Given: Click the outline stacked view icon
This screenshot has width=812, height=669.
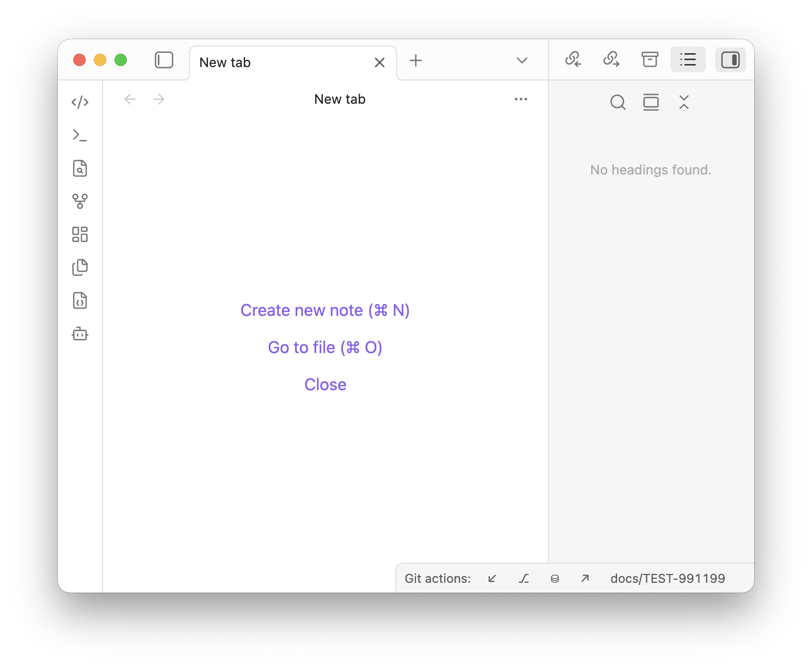Looking at the screenshot, I should point(651,102).
